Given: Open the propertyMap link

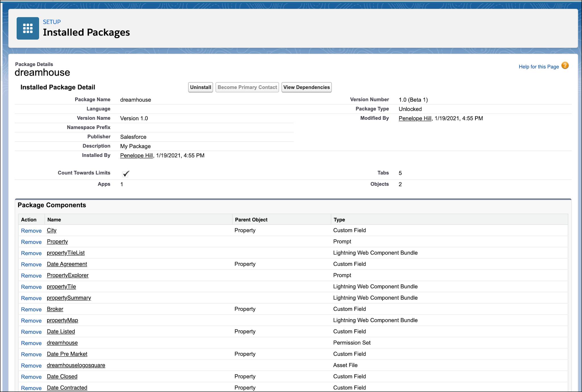Looking at the screenshot, I should tap(62, 320).
